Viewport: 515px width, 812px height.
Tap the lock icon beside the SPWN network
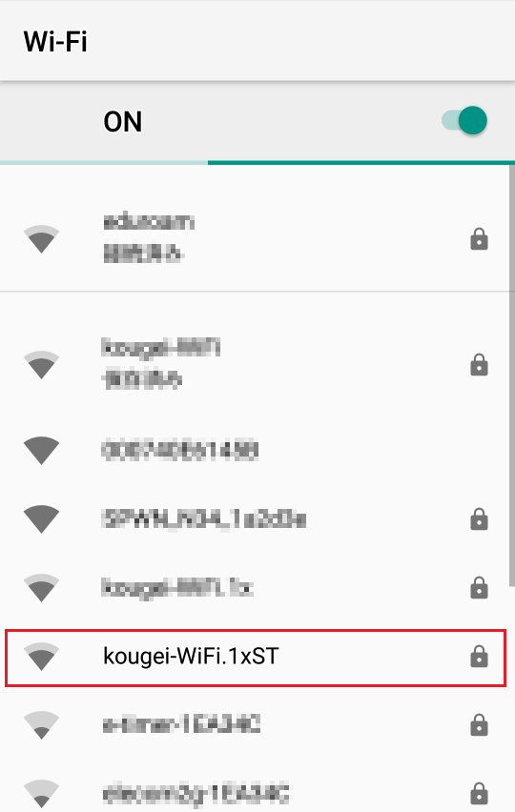(479, 518)
